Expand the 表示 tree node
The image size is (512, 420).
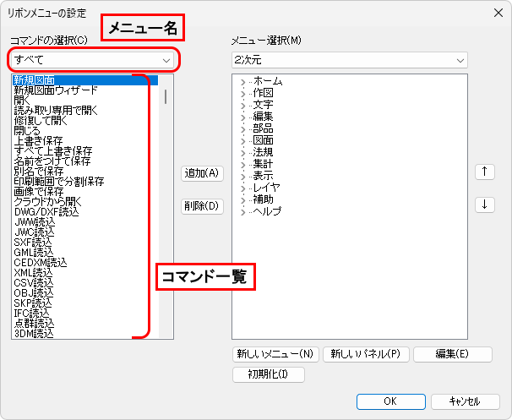pos(242,177)
